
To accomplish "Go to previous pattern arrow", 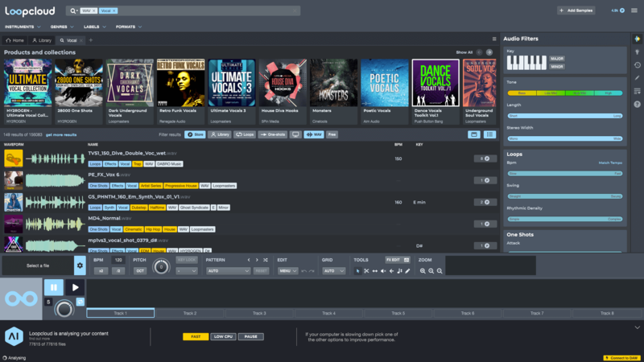I will tap(249, 260).
